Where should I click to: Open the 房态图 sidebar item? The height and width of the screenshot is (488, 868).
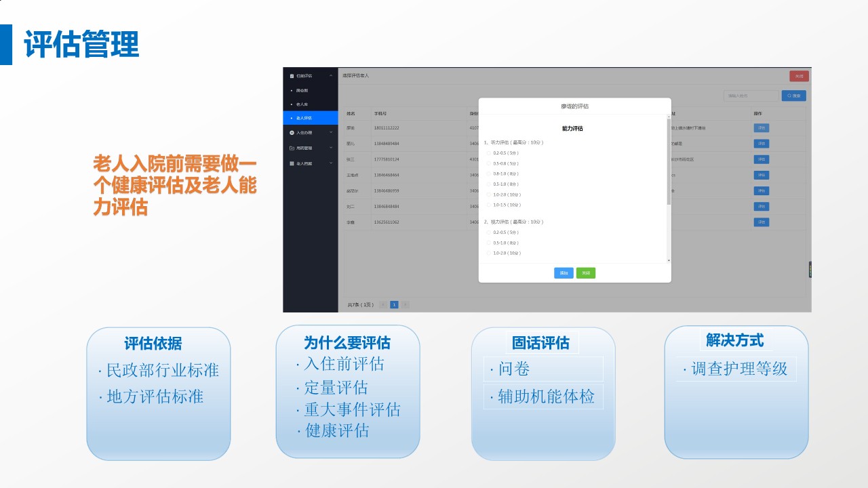point(302,90)
